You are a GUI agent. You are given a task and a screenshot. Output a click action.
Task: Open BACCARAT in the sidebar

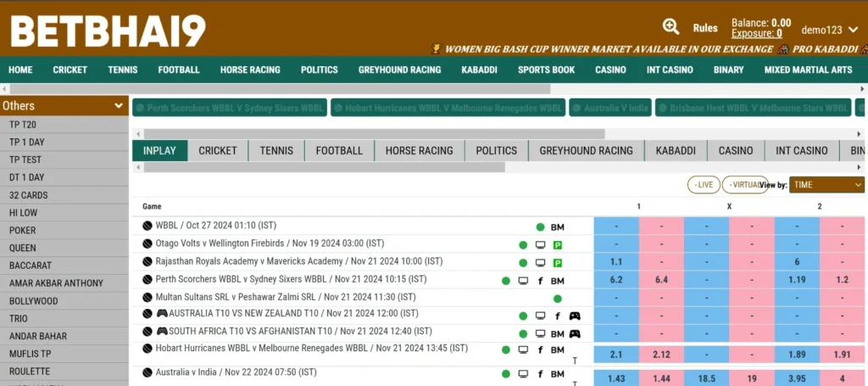tap(64, 266)
